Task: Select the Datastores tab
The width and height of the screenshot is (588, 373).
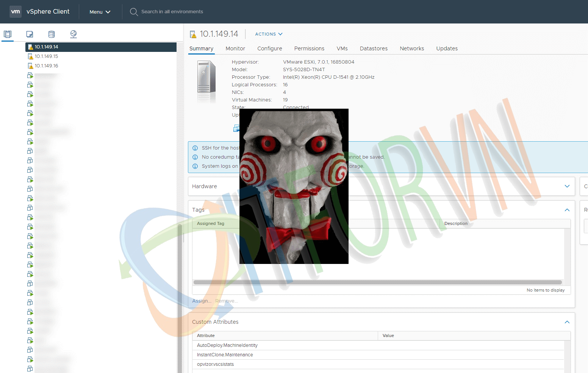Action: click(374, 48)
